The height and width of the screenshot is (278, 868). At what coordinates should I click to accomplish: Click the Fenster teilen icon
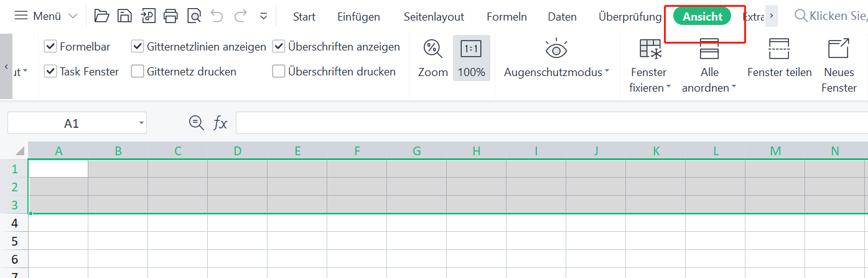click(779, 49)
